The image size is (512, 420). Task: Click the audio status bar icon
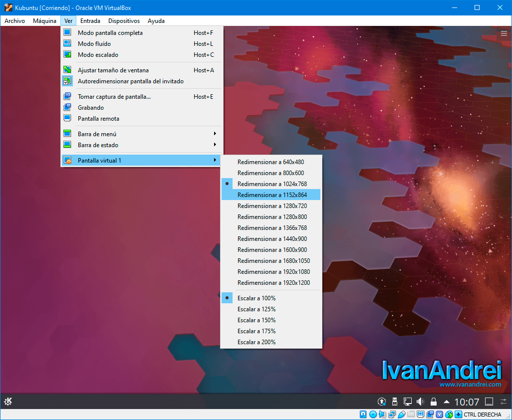tap(382, 415)
